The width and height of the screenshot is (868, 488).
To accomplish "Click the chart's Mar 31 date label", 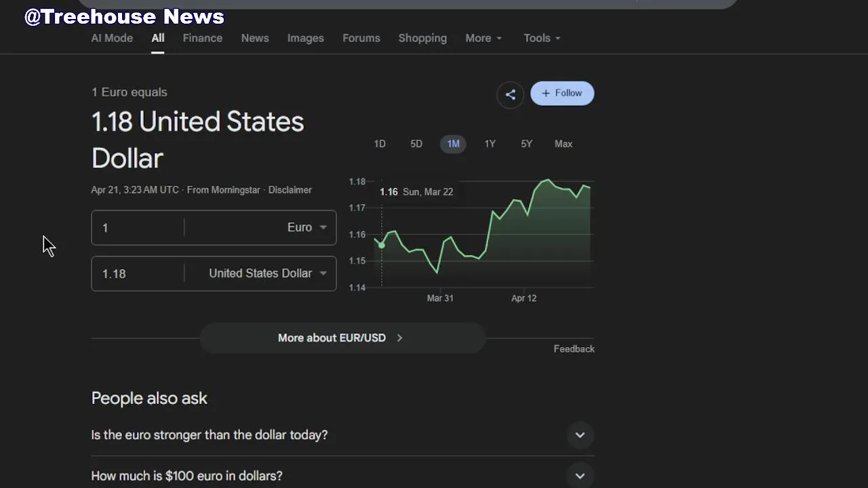I will 440,298.
